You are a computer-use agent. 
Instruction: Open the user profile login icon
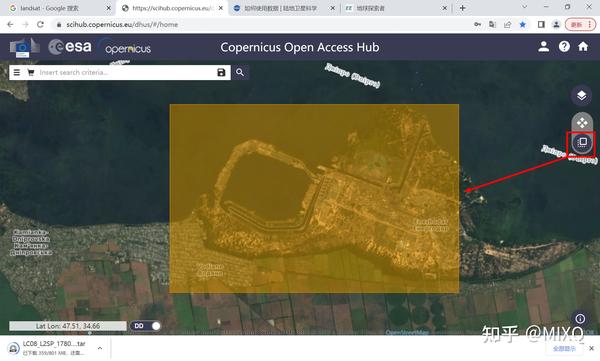(543, 47)
